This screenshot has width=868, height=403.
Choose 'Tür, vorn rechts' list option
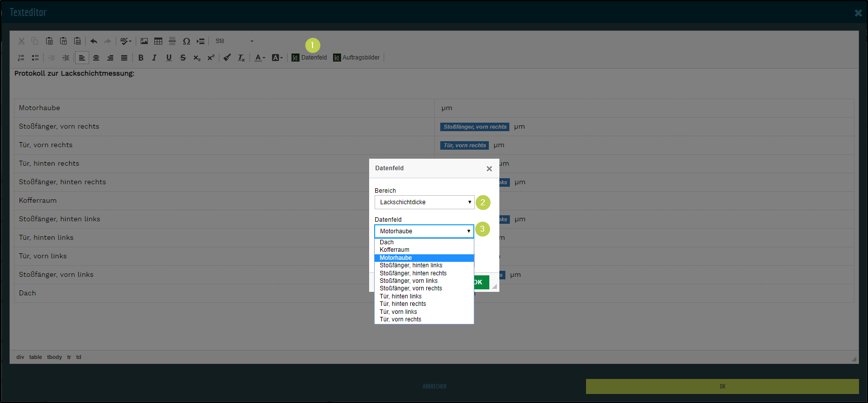(x=400, y=319)
